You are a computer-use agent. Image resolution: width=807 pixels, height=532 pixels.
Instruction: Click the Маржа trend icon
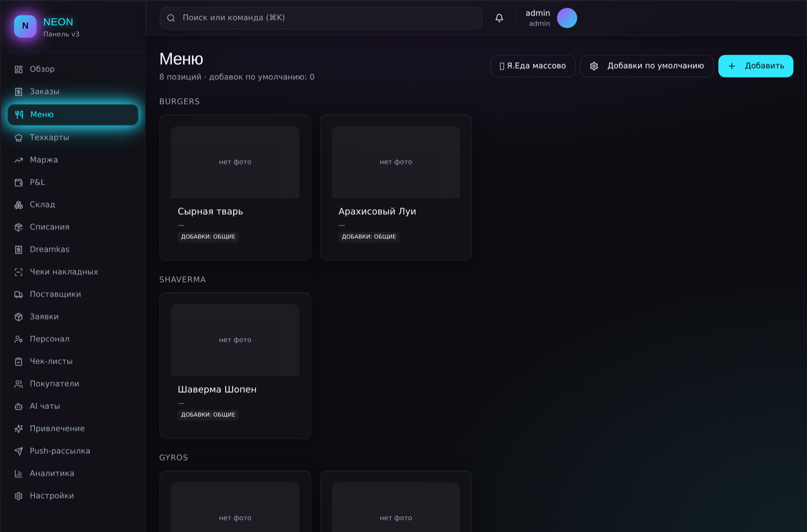(19, 160)
